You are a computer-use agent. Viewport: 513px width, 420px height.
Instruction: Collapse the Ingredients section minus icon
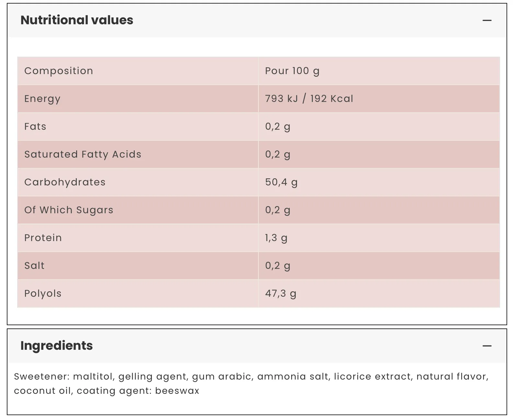click(487, 346)
